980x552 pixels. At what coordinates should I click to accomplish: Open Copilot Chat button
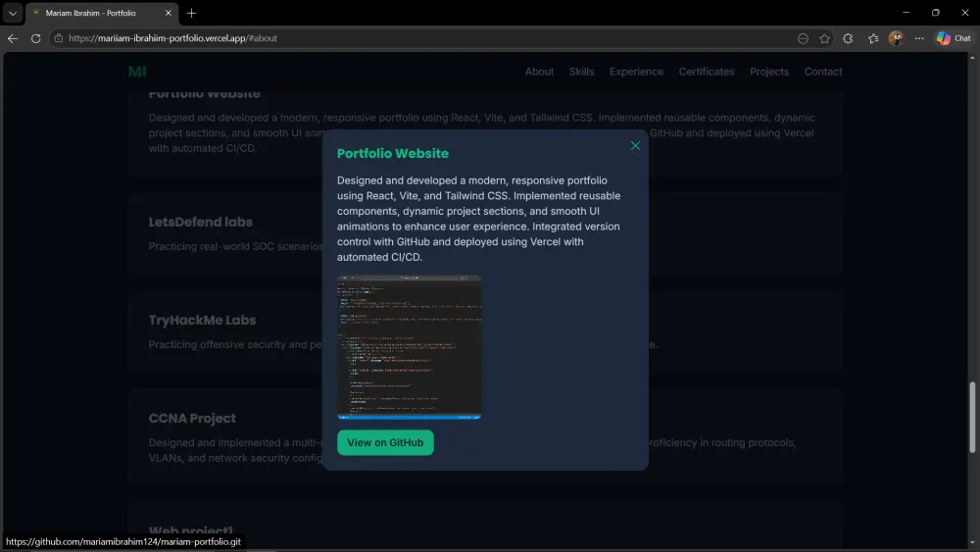954,38
